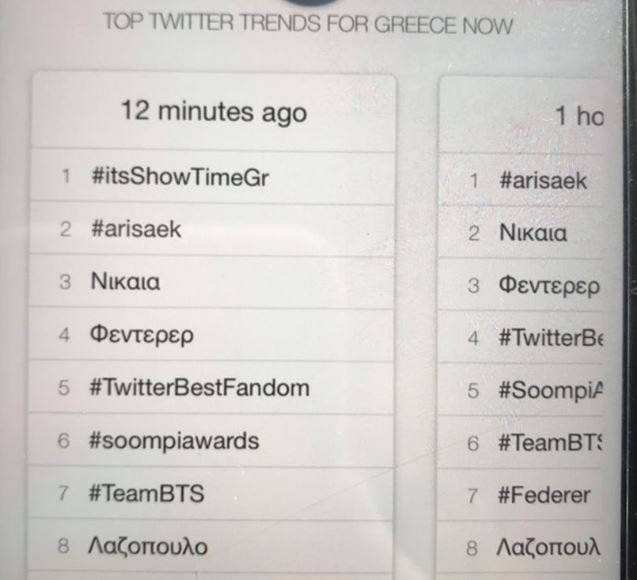Screen dimensions: 637x580
Task: Open #arisaek trend in 12 minutes ago column
Action: (135, 230)
